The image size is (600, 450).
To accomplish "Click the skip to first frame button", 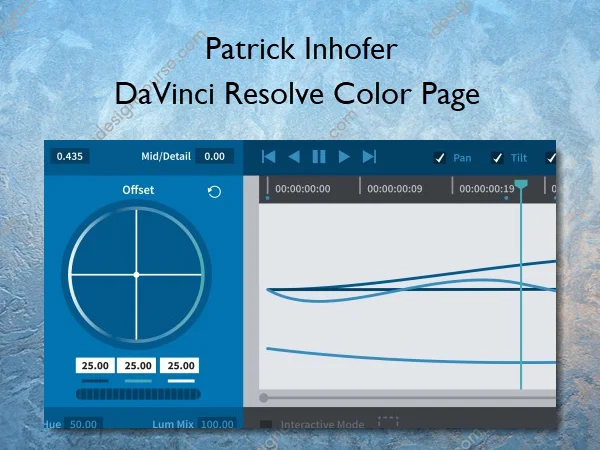I will click(x=268, y=156).
